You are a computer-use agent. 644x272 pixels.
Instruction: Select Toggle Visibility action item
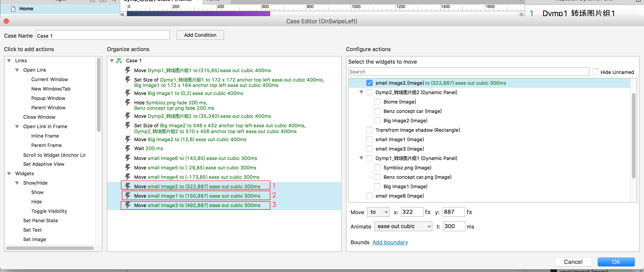coord(49,211)
